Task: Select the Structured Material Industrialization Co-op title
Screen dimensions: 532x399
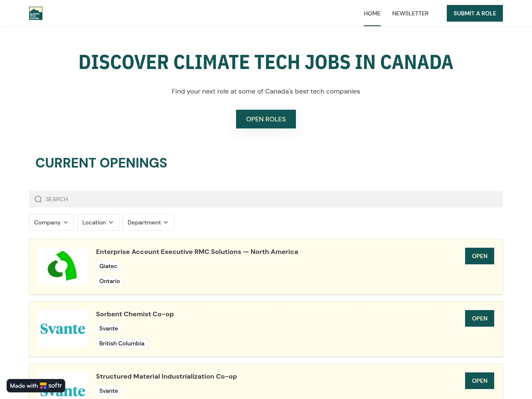Action: 166,377
